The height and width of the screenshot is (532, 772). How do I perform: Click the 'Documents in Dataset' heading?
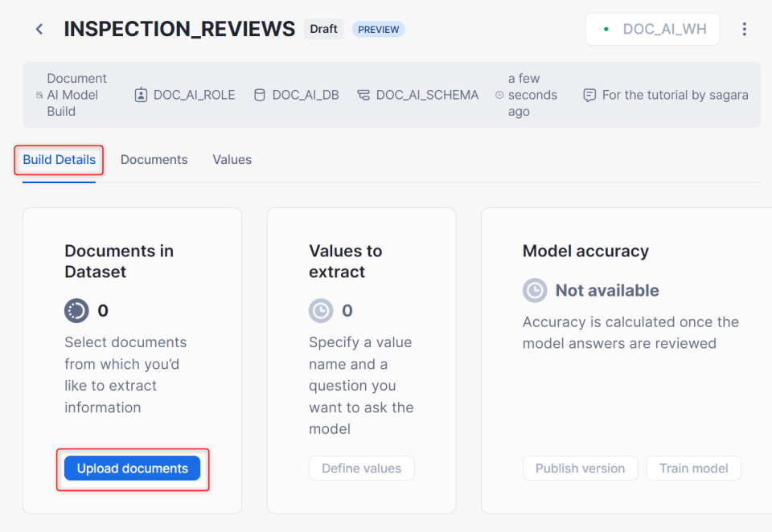point(119,261)
